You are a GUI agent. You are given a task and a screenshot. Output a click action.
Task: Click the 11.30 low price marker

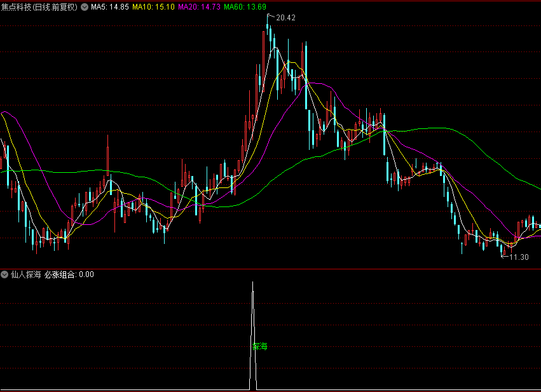pos(519,257)
